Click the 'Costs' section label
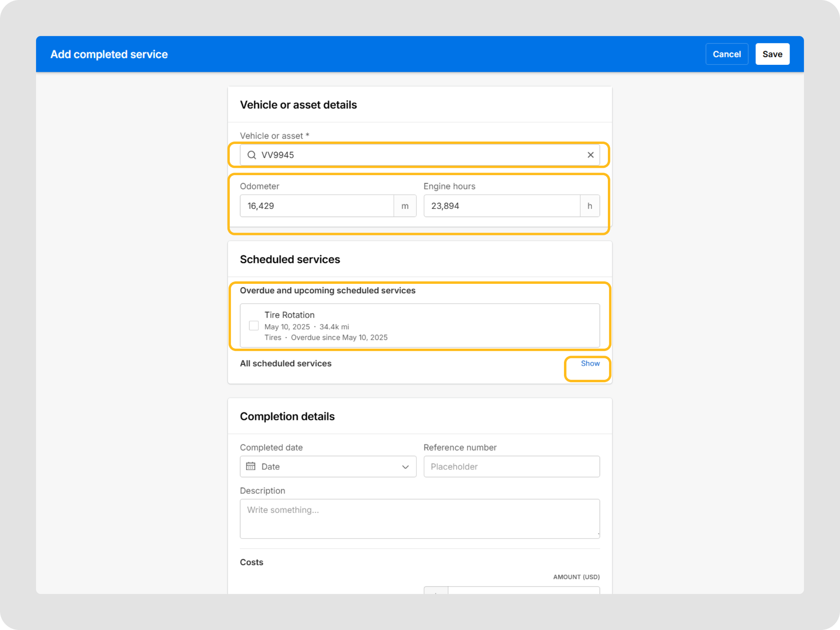840x630 pixels. 251,562
